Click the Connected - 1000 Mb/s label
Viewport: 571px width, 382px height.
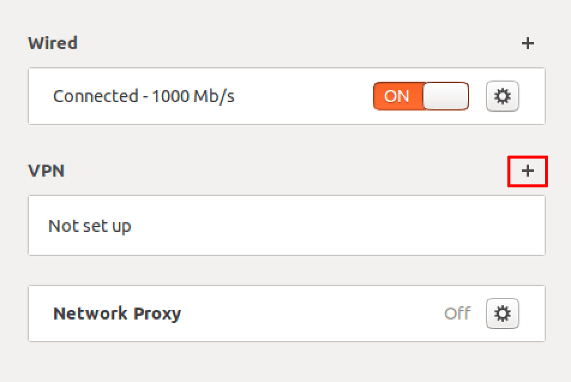[144, 97]
